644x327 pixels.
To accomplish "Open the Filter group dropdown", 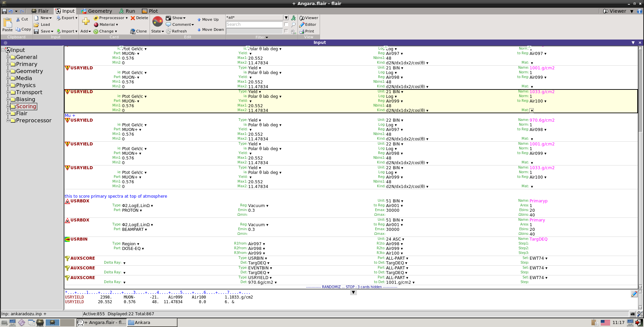I will click(262, 37).
